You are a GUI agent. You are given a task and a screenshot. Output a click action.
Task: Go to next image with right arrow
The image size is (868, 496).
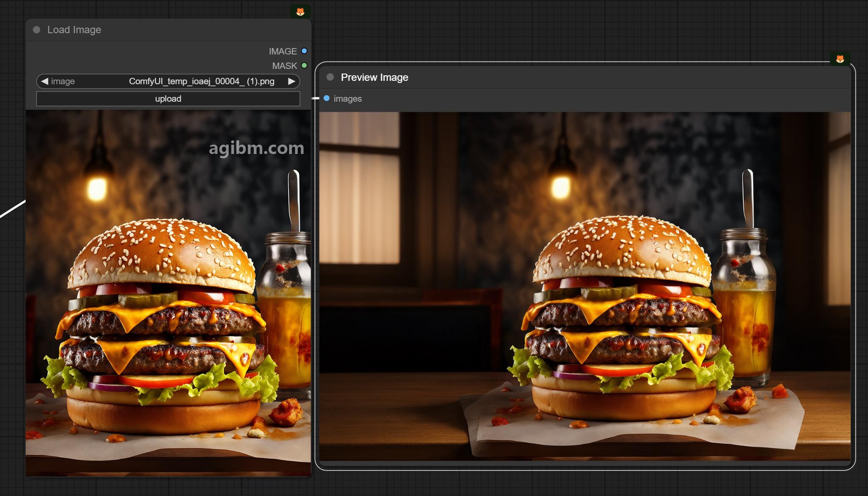coord(291,81)
